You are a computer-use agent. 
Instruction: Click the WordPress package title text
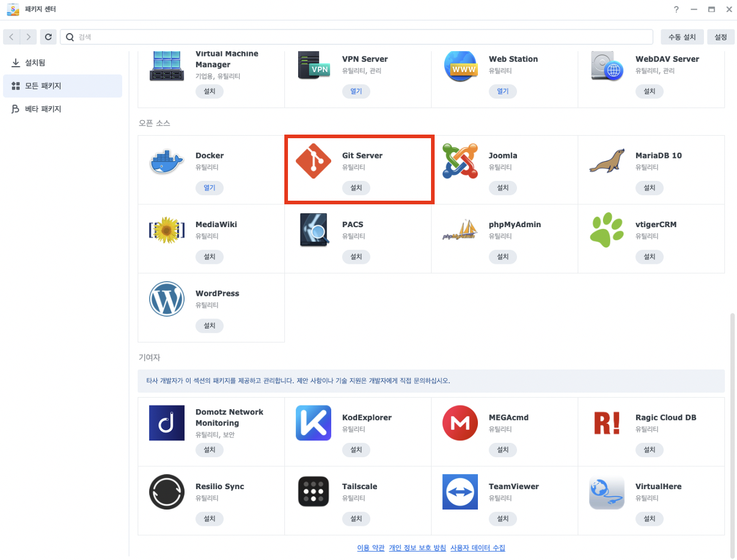coord(217,294)
